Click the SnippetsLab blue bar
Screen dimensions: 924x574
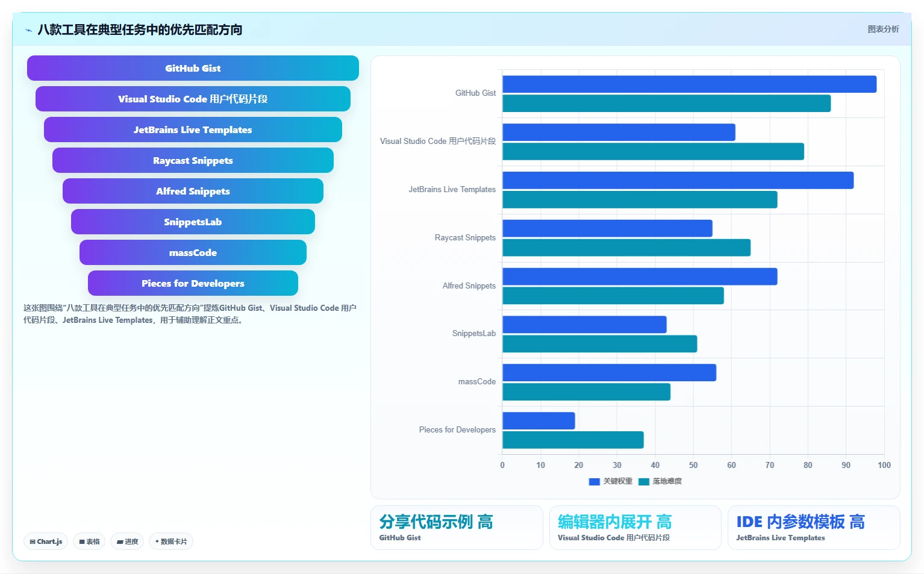[584, 325]
